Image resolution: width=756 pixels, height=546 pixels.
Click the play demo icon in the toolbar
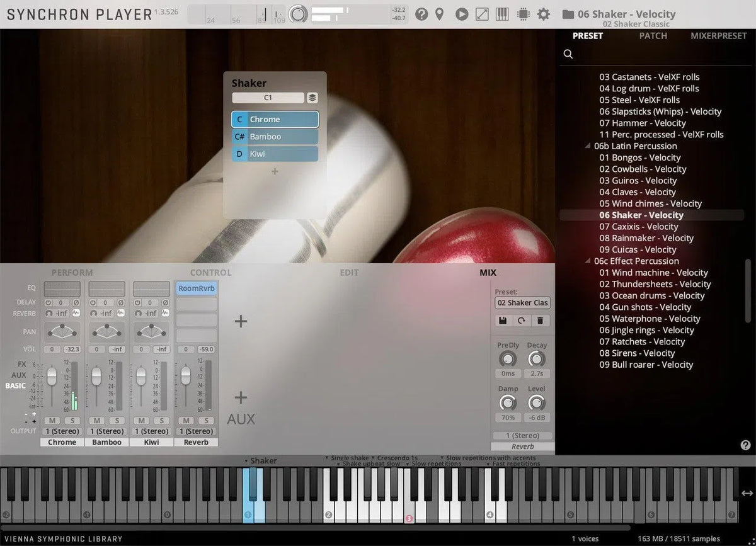[x=461, y=13]
